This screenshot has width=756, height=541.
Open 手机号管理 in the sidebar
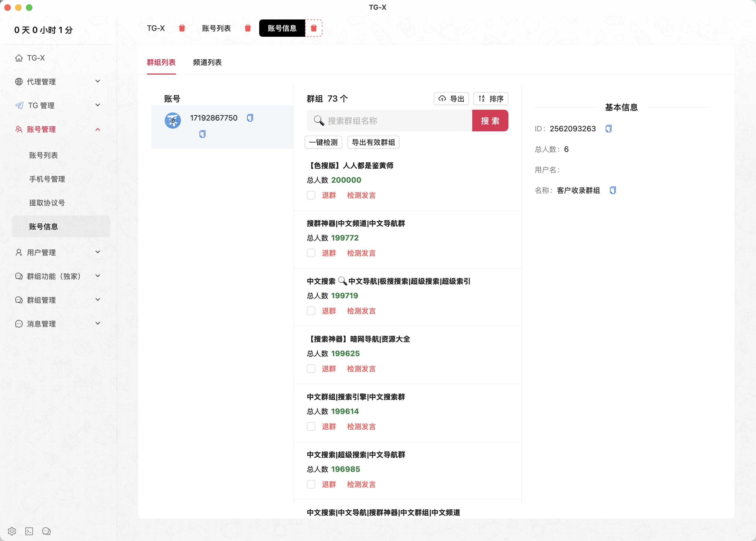click(x=47, y=179)
